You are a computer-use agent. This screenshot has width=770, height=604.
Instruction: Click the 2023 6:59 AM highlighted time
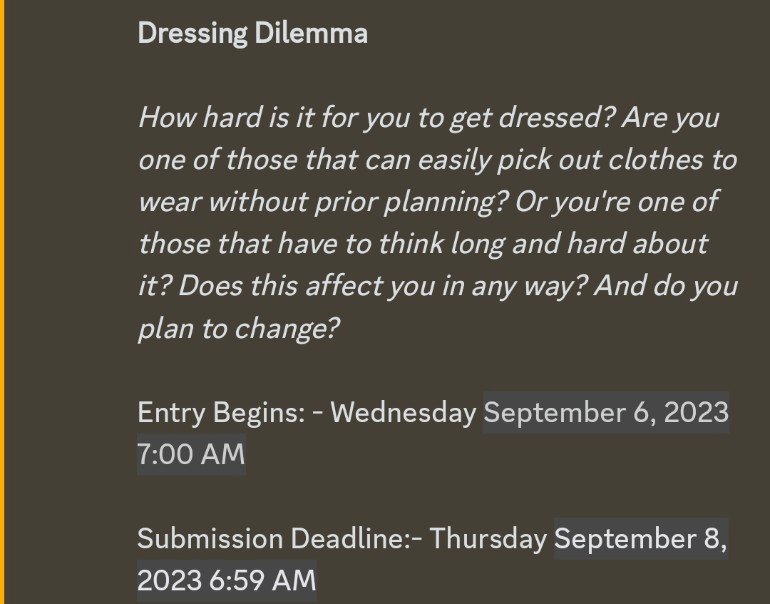(227, 580)
